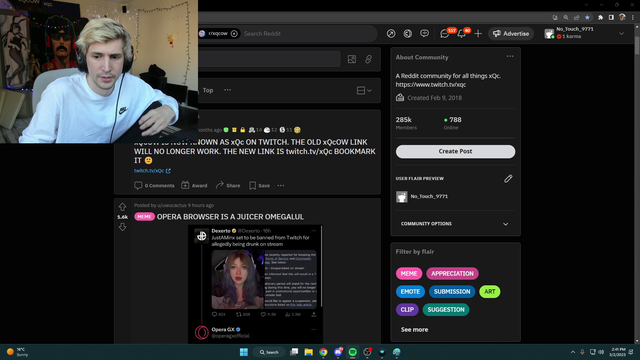This screenshot has height=360, width=640.
Task: Click the bookmark star in Chrome address bar
Action: pos(587,18)
